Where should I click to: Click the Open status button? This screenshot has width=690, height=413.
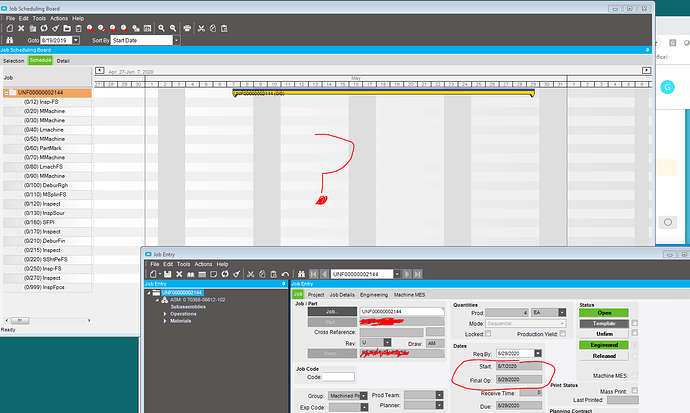click(604, 313)
